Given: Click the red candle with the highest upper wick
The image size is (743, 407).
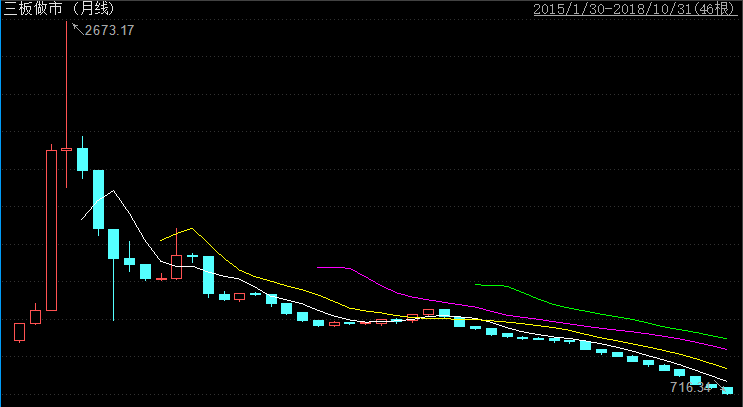Looking at the screenshot, I should pyautogui.click(x=67, y=148).
